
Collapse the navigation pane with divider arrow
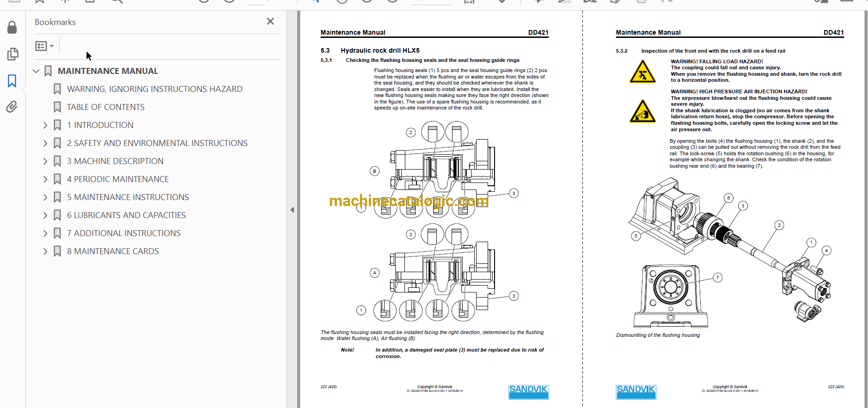tap(292, 210)
